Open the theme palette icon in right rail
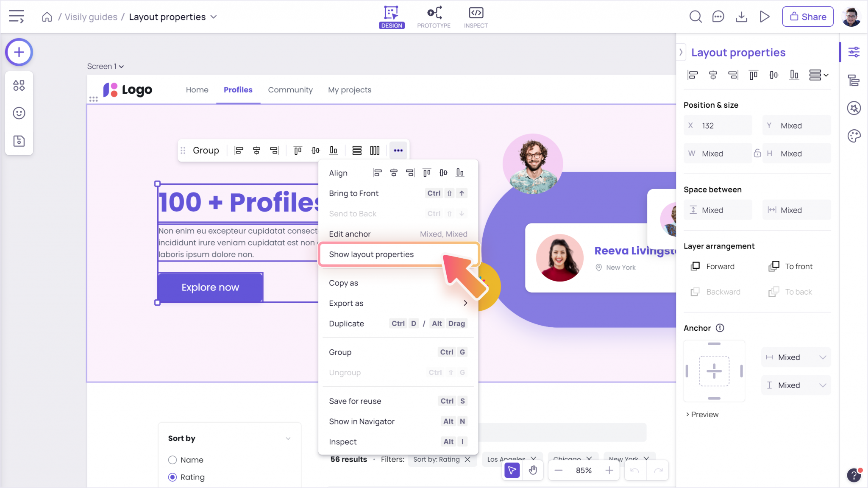The width and height of the screenshot is (868, 488). coord(854,136)
